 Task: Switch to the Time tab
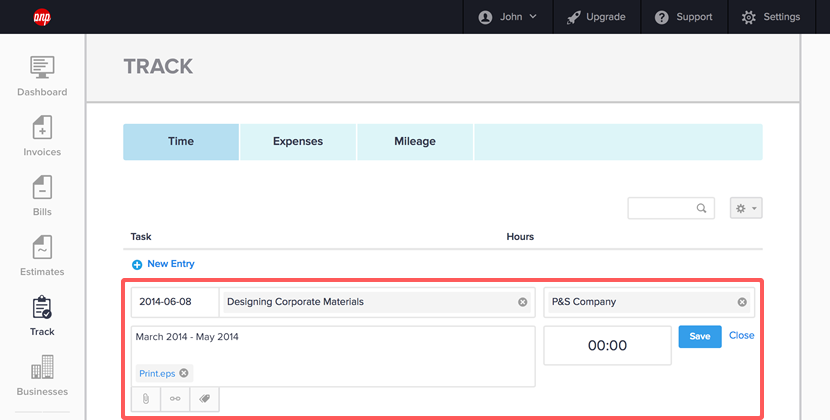(181, 142)
